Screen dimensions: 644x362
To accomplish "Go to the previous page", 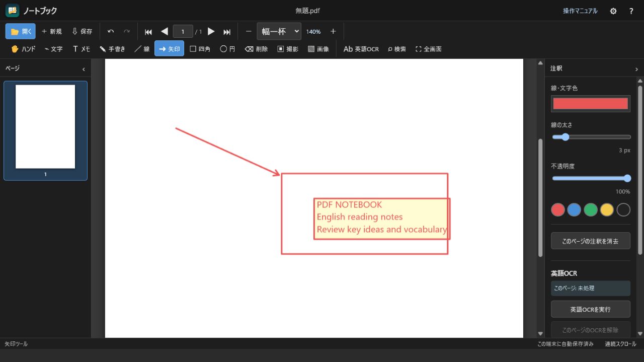I will [x=164, y=31].
